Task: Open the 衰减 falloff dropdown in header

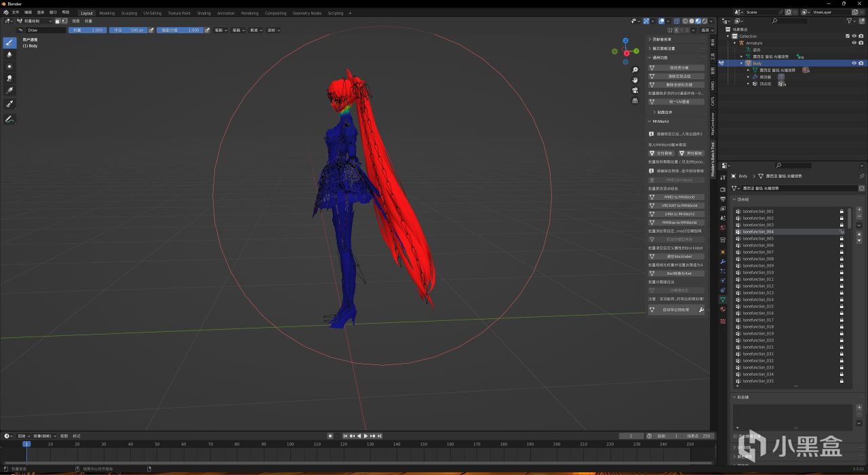Action: (256, 30)
